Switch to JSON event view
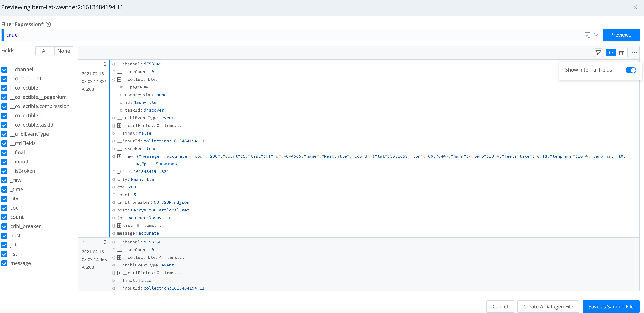This screenshot has width=644, height=313. (x=611, y=53)
